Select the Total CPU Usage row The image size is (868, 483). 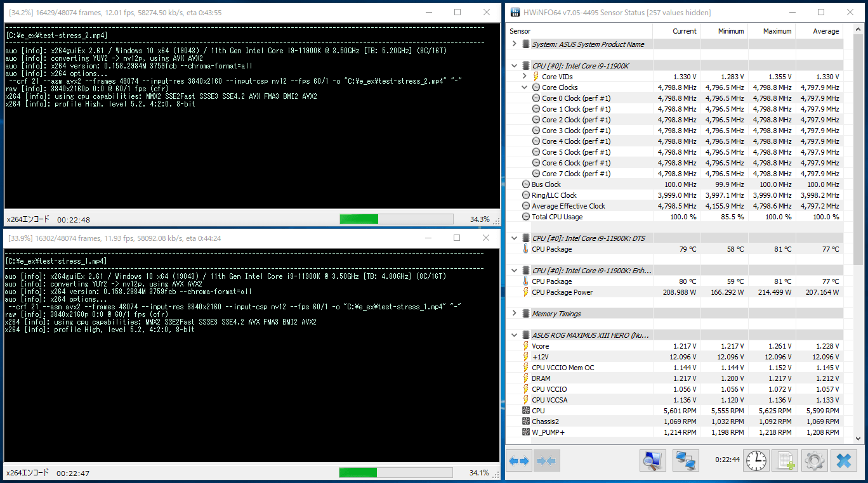click(556, 217)
